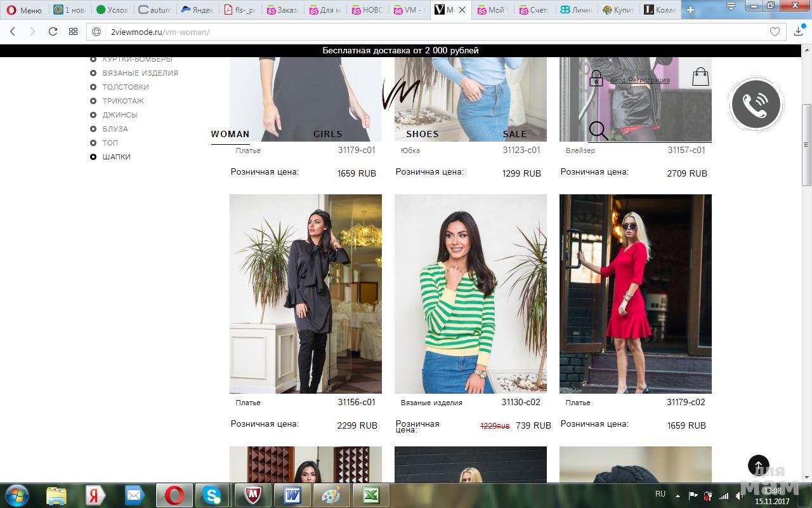
Task: Open the SALE navigation section
Action: click(514, 134)
